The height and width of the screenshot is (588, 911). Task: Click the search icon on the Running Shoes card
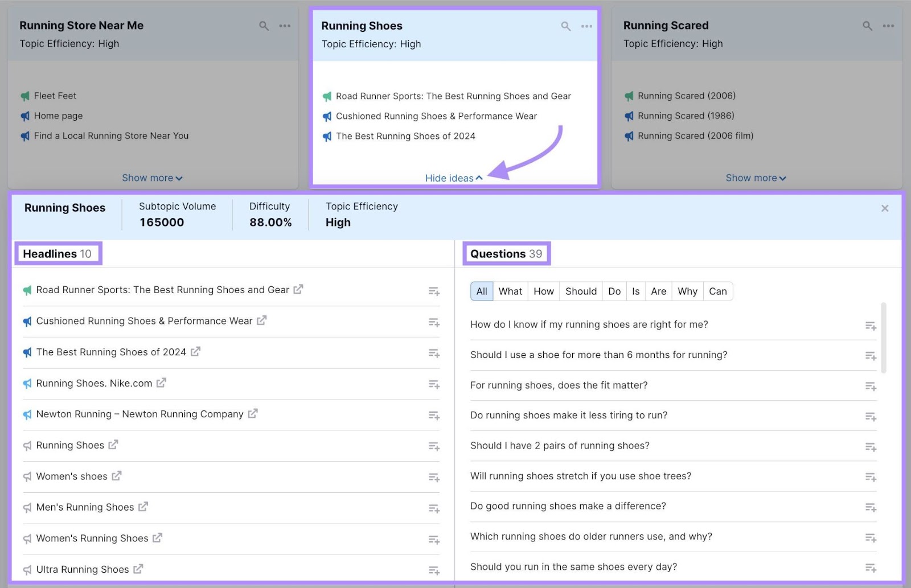[x=565, y=26]
